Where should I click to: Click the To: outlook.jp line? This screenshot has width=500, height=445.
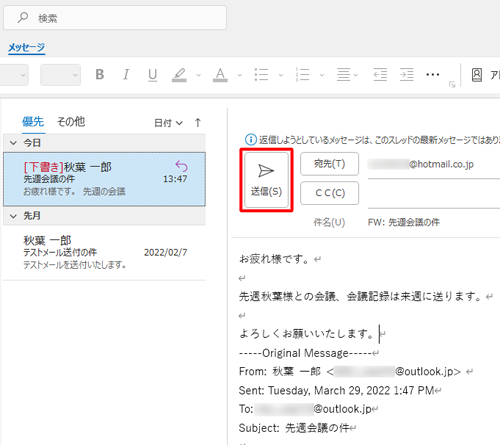(305, 409)
